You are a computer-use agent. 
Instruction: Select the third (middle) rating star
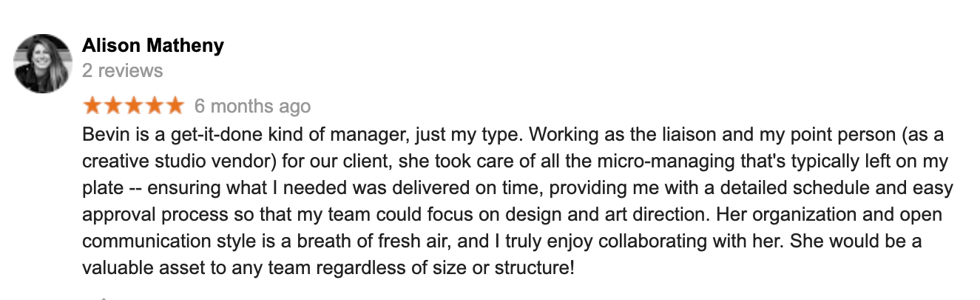pyautogui.click(x=133, y=105)
